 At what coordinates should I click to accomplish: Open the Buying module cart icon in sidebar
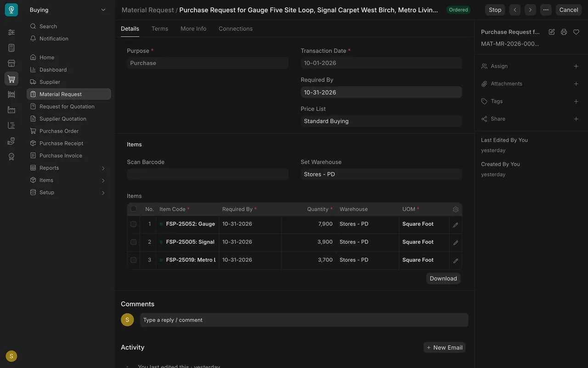[x=11, y=79]
